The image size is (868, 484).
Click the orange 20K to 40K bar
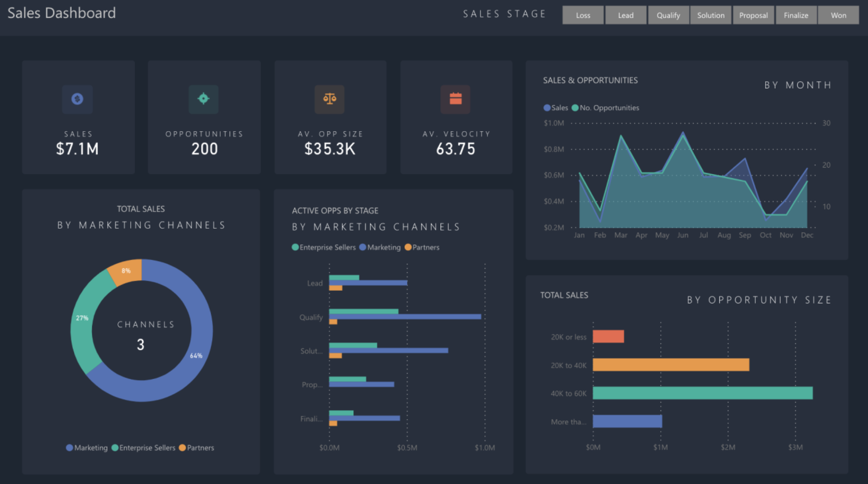coord(671,365)
